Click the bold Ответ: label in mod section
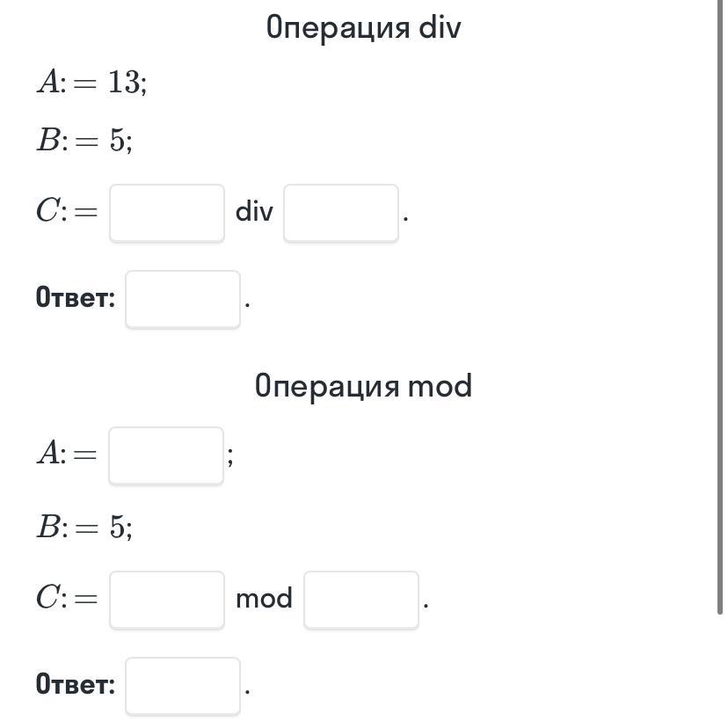Screen dimensions: 728x728 pyautogui.click(x=76, y=684)
